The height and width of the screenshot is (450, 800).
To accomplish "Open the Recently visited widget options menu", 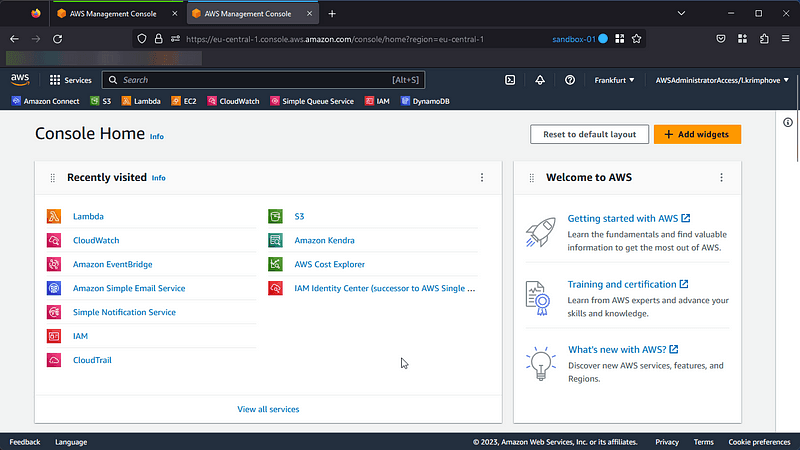I will (482, 178).
